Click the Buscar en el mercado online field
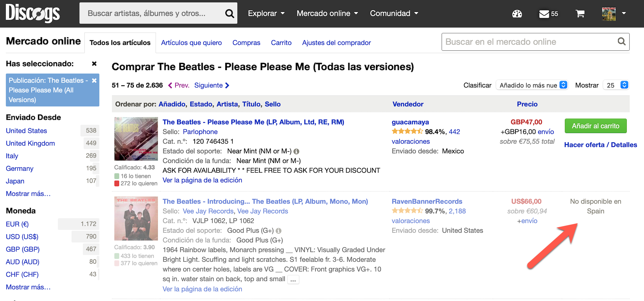This screenshot has width=644, height=301. point(530,42)
